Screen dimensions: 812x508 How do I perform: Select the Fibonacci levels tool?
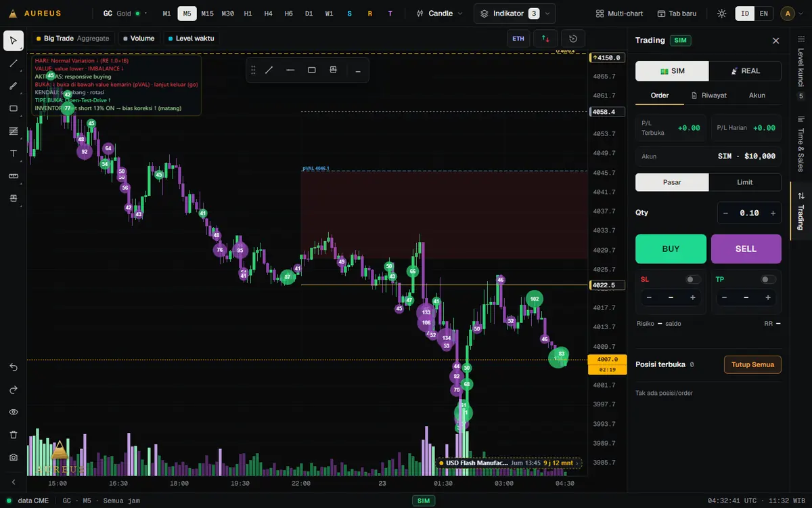[14, 131]
